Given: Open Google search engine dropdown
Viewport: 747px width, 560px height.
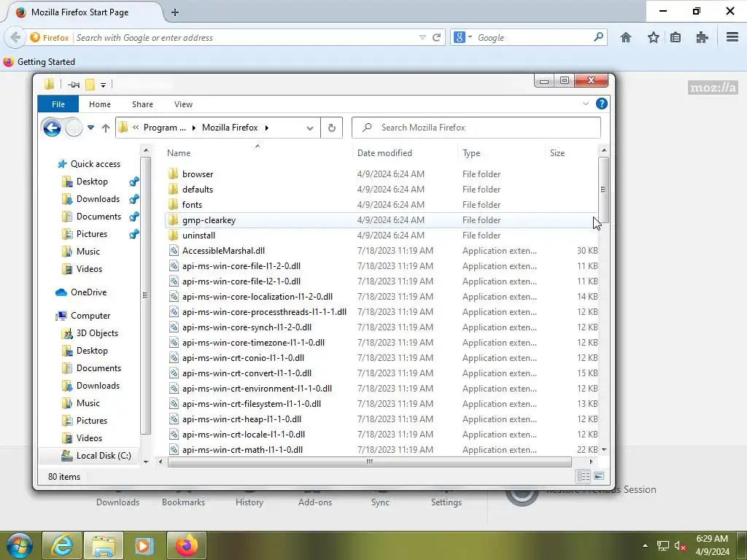Looking at the screenshot, I should 470,36.
